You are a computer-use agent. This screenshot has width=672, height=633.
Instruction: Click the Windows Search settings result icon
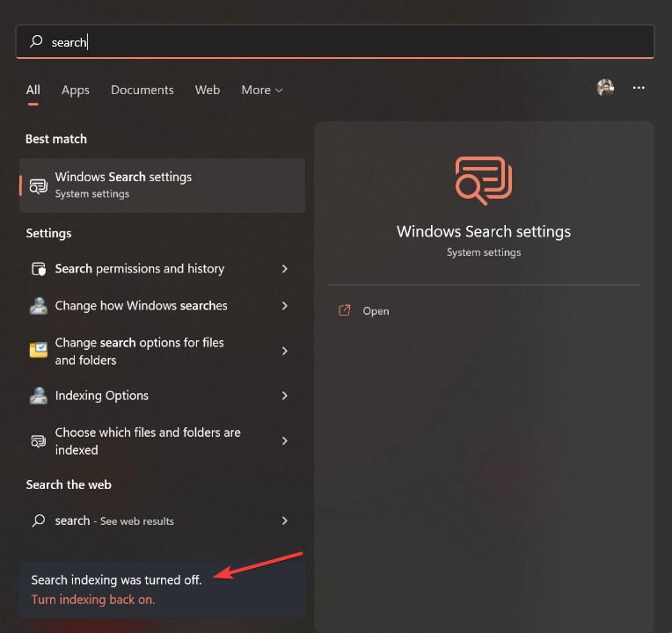click(x=38, y=186)
